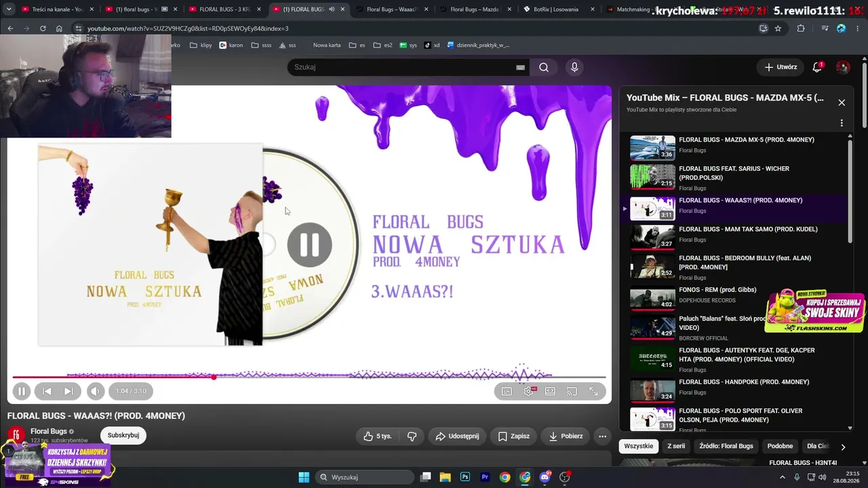The width and height of the screenshot is (868, 488).
Task: Open the browser tab search dropdown
Action: pos(9,9)
